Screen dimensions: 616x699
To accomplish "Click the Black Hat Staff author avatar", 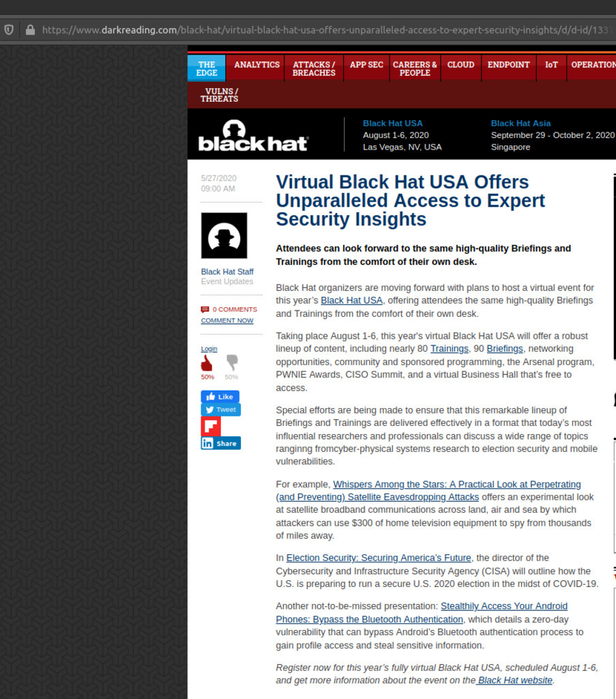I will point(224,236).
